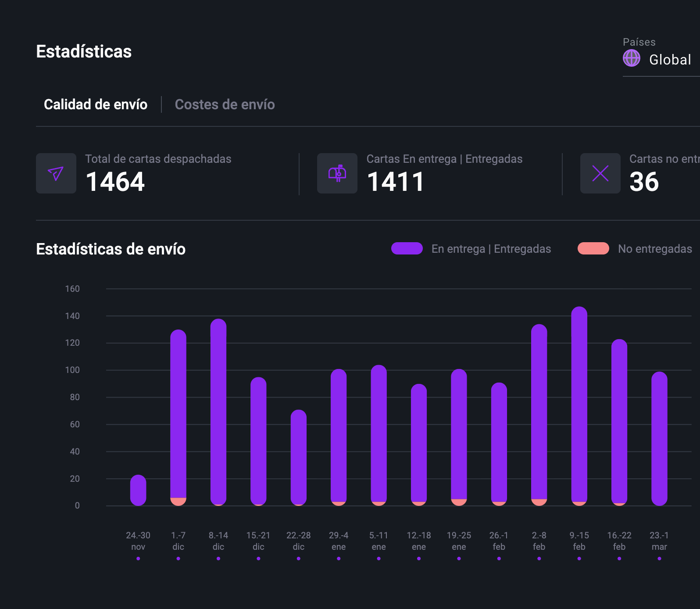This screenshot has height=609, width=700.
Task: Click the purple En entrega legend swatch
Action: (407, 248)
